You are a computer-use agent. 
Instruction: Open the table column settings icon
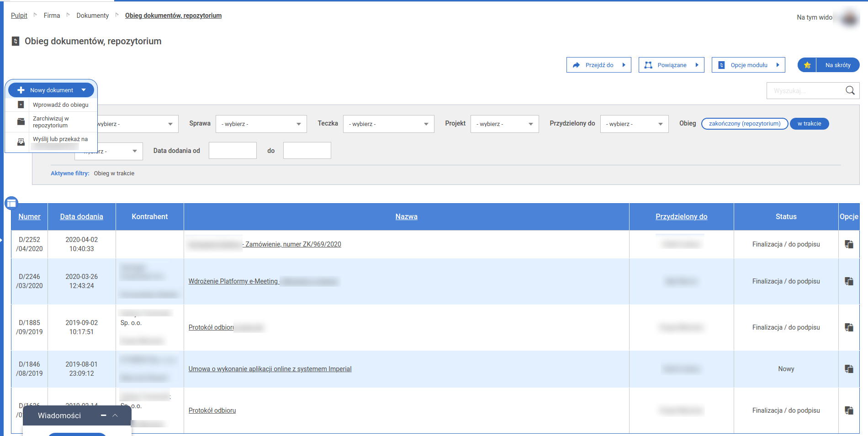coord(11,203)
